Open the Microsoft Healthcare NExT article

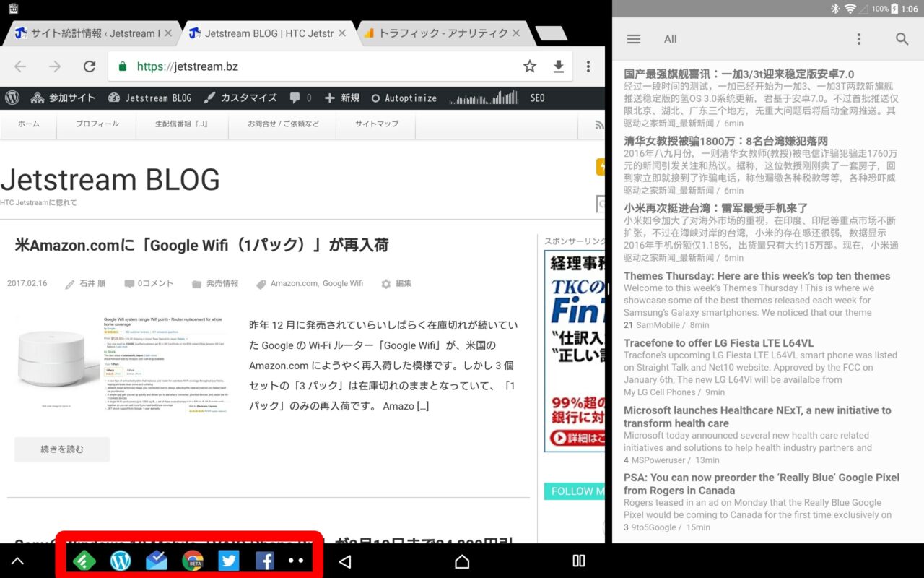coord(757,416)
